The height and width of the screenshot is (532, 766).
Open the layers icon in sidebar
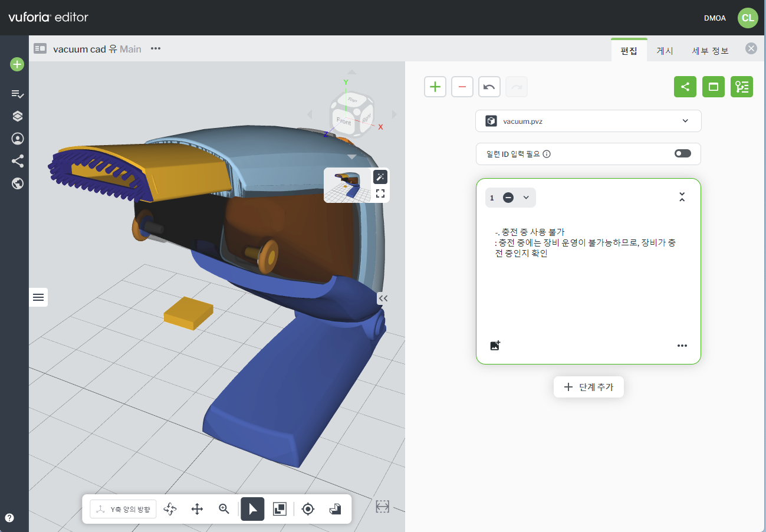pyautogui.click(x=17, y=116)
